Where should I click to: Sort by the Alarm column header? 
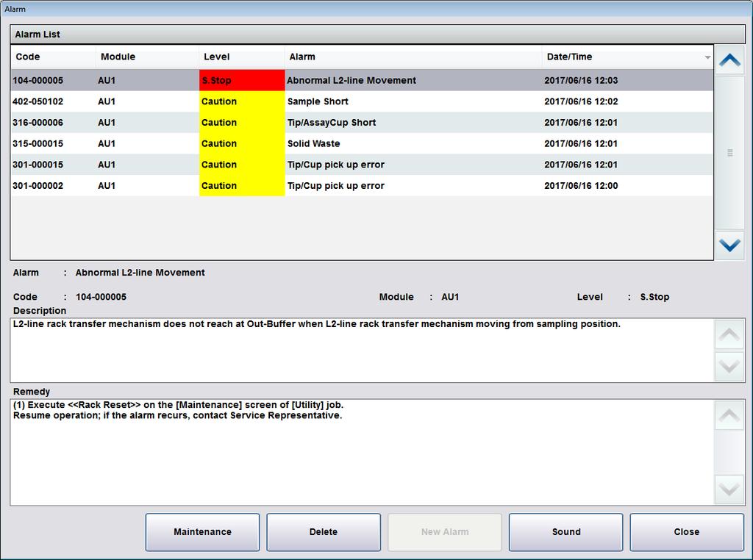point(413,57)
